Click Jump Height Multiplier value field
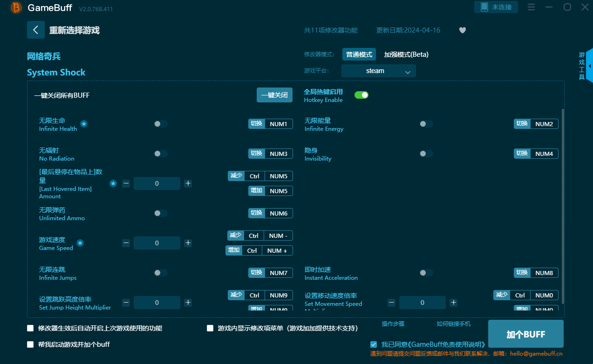 pyautogui.click(x=157, y=303)
